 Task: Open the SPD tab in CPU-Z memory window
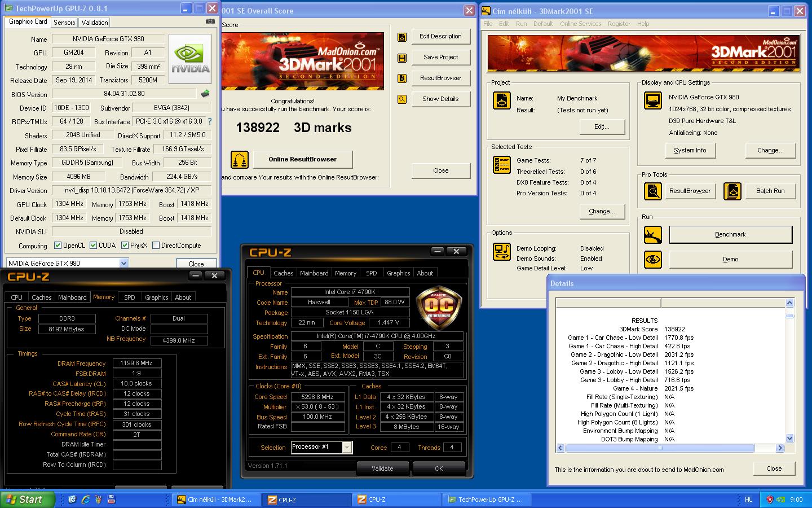[130, 297]
